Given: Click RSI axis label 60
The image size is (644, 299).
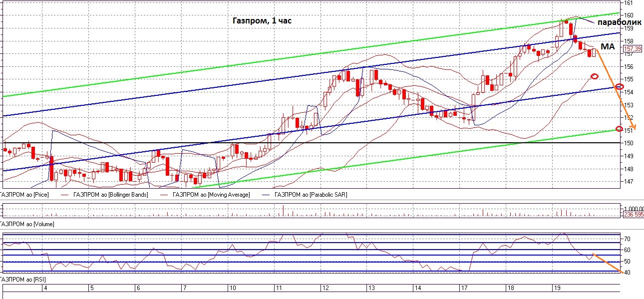Looking at the screenshot, I should [x=628, y=250].
